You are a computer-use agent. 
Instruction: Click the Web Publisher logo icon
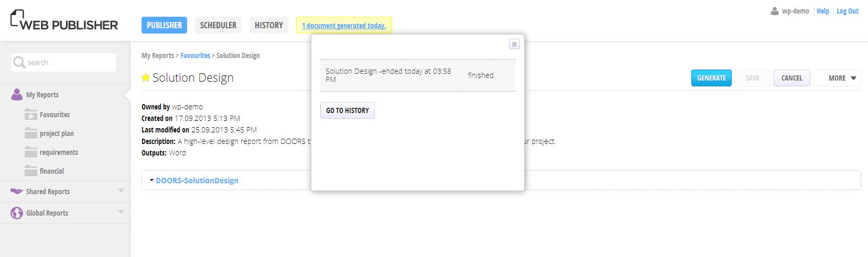[x=17, y=19]
